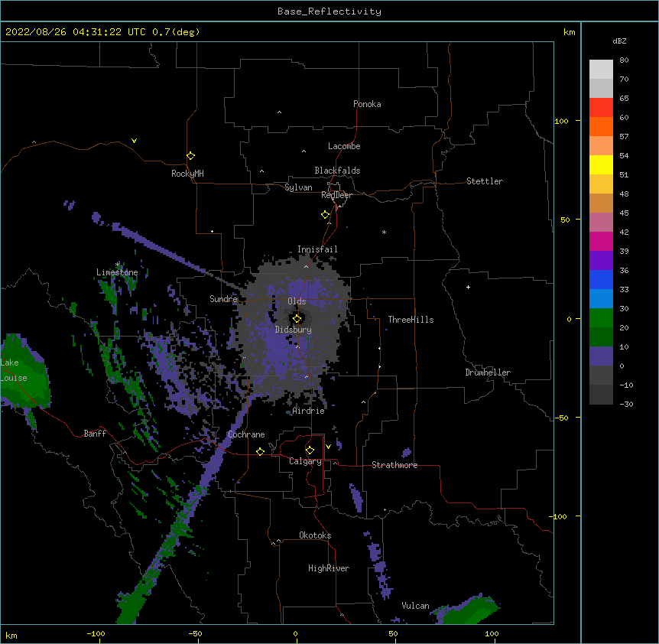Click the HighRiver label
The image size is (659, 644).
(329, 568)
